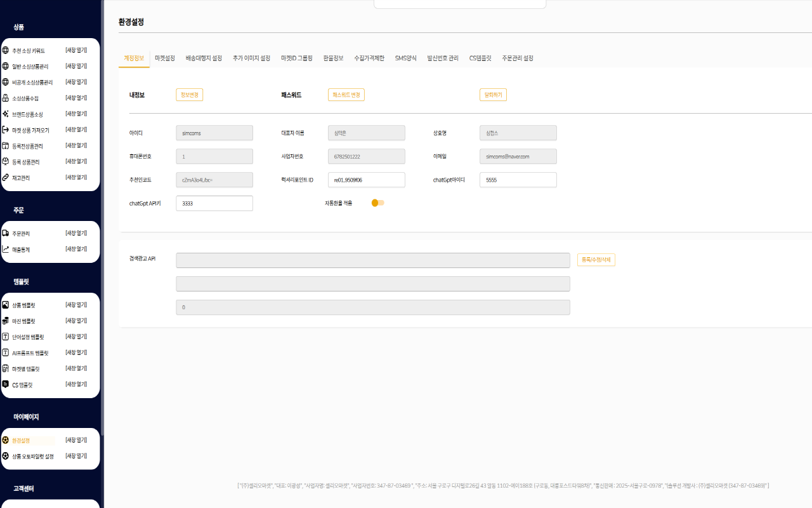This screenshot has width=812, height=508.
Task: Click the chatGpt API키 input field
Action: click(214, 203)
